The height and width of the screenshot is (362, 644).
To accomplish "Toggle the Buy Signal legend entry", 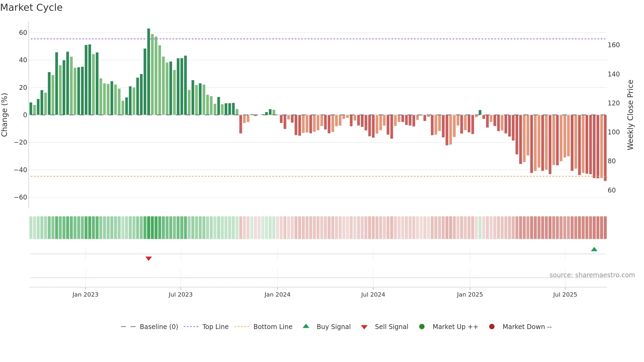I will (327, 327).
